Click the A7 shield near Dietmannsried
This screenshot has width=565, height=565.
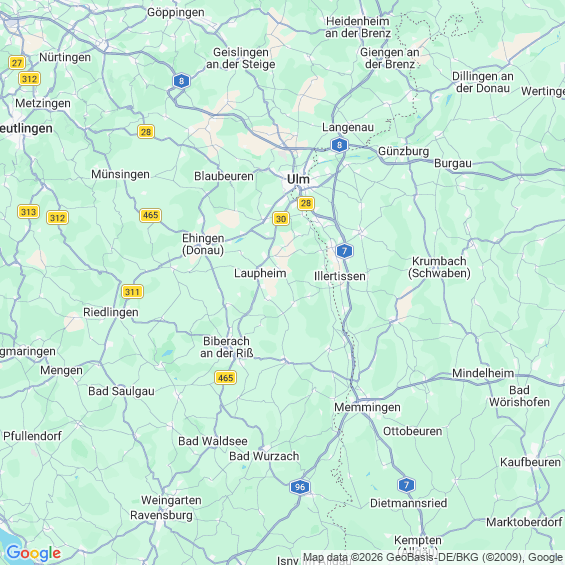pyautogui.click(x=406, y=485)
